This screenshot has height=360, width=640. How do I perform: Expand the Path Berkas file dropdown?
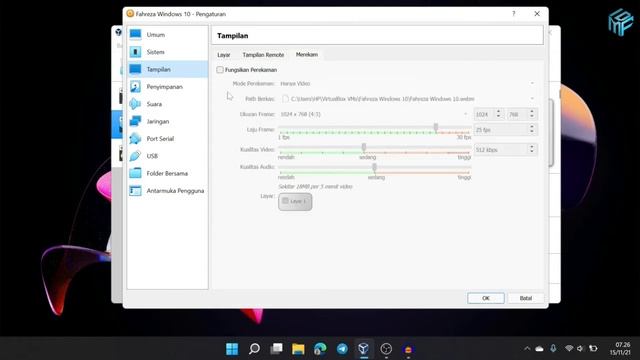click(532, 99)
